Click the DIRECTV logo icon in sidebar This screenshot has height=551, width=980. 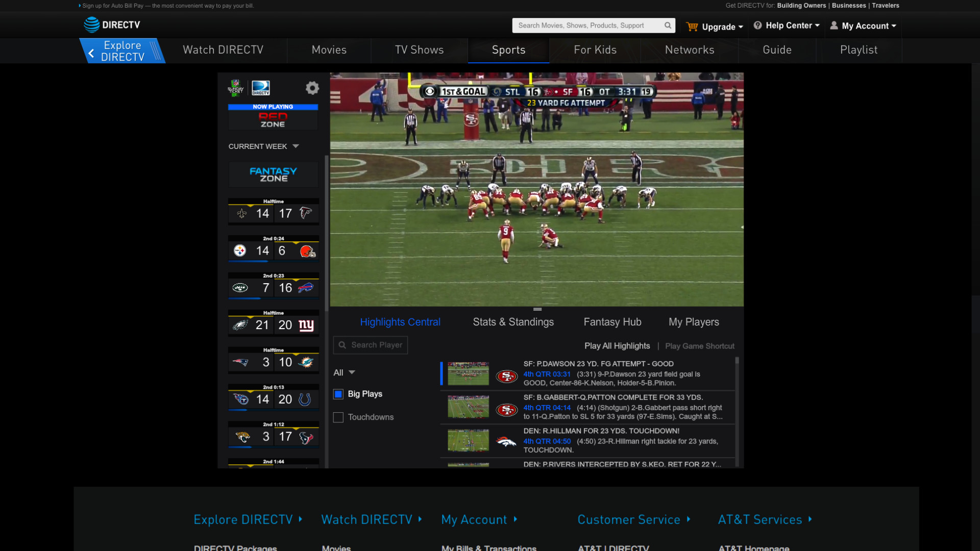(261, 88)
